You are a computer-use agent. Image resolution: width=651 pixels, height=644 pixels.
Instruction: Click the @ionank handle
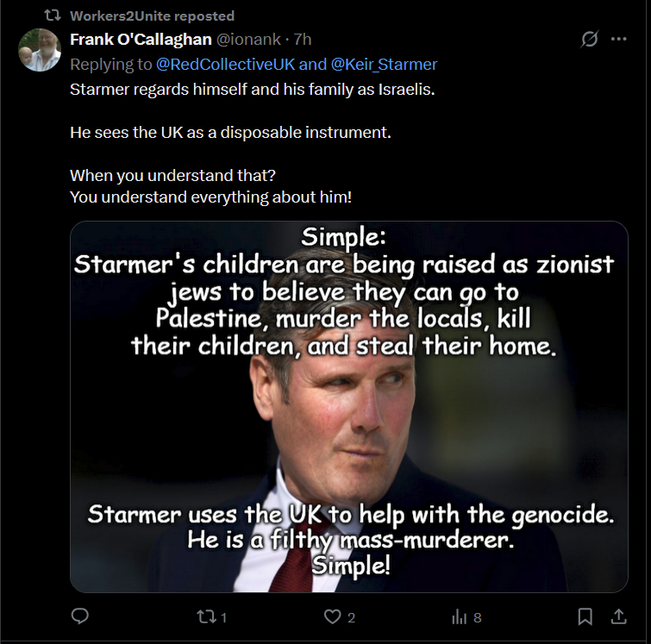(248, 40)
